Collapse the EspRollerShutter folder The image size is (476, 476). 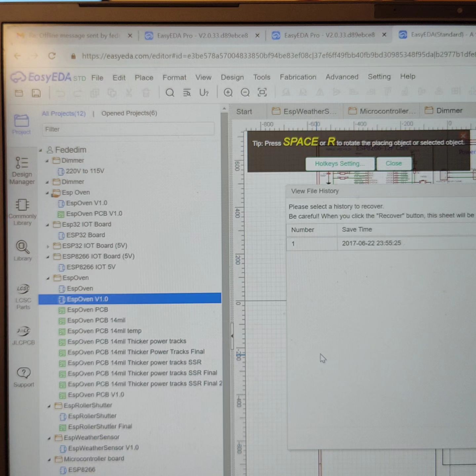point(49,406)
